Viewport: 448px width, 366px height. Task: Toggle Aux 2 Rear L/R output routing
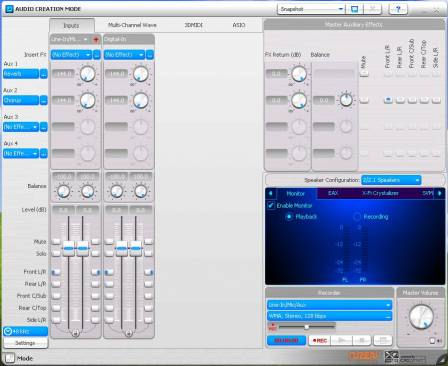(x=400, y=100)
